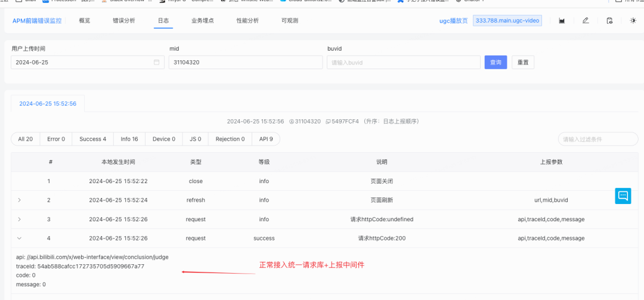Click the 重置 reset button
Viewport: 644px width, 300px height.
(523, 63)
